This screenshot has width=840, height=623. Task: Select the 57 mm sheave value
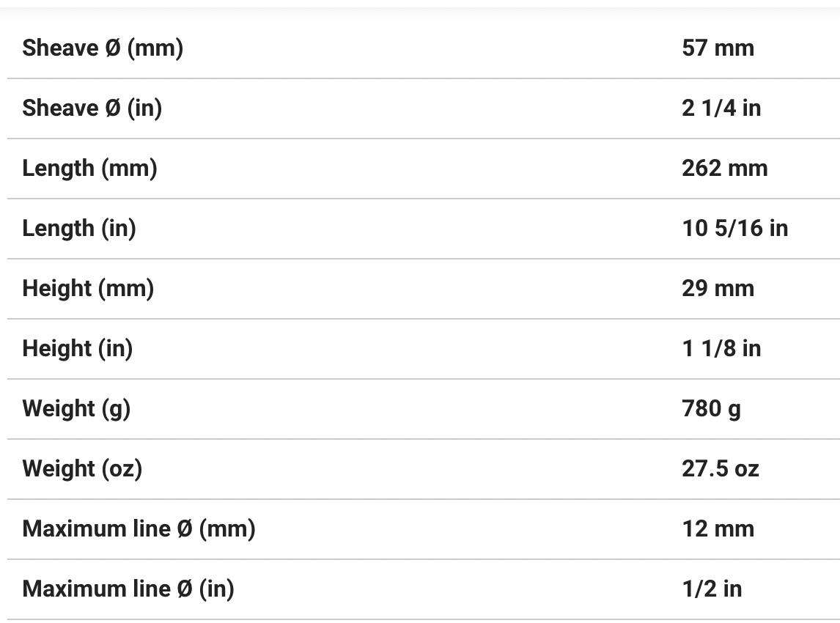point(718,48)
